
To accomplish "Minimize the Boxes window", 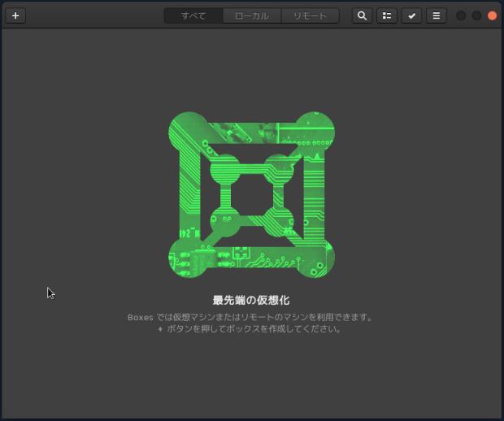I will pos(461,15).
